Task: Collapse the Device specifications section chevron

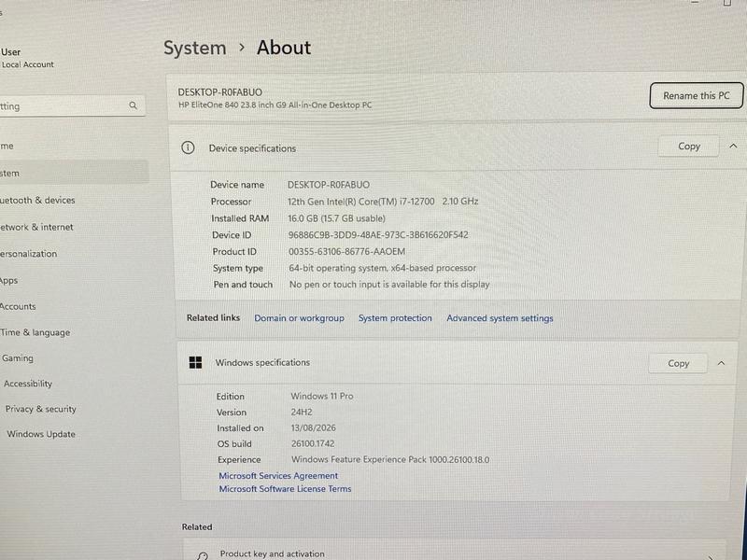Action: pos(733,147)
